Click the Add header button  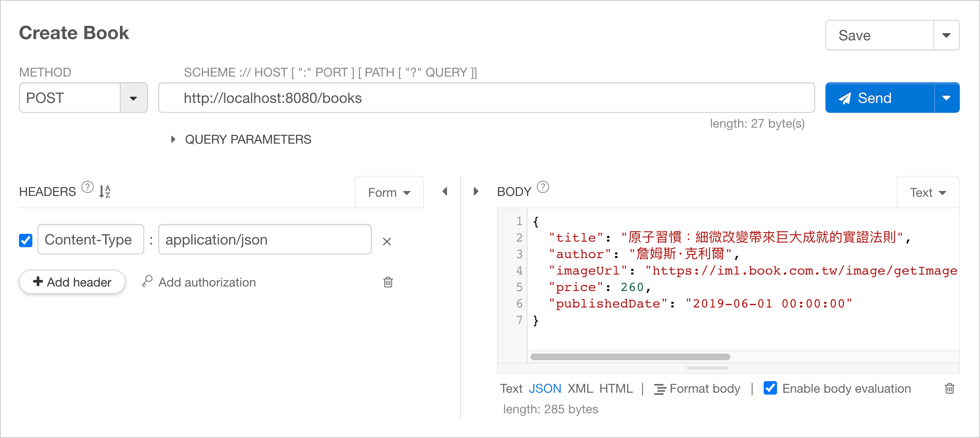[73, 282]
